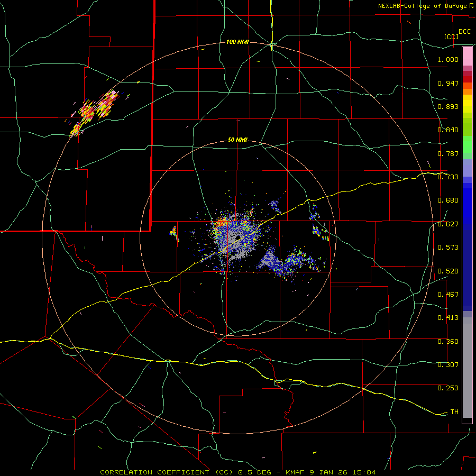Click the black radar site dot at the center
Screen dimensions: 476x476
point(238,237)
